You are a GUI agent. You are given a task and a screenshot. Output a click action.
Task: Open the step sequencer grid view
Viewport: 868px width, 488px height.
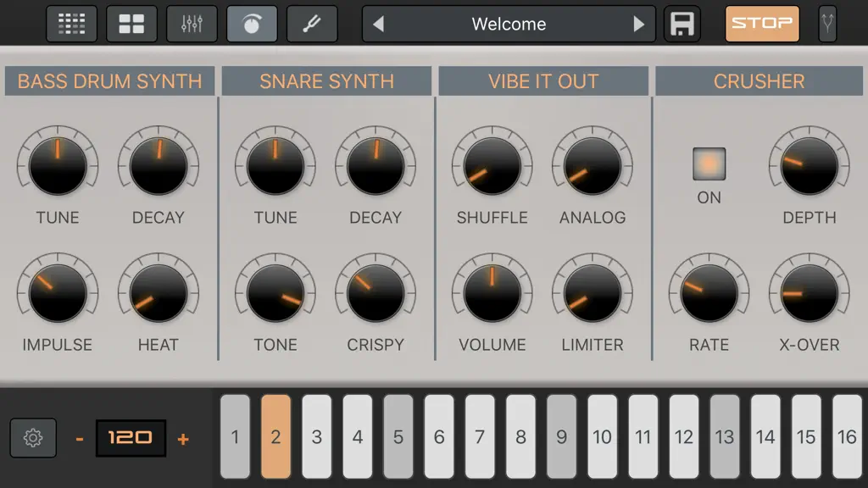pos(71,24)
